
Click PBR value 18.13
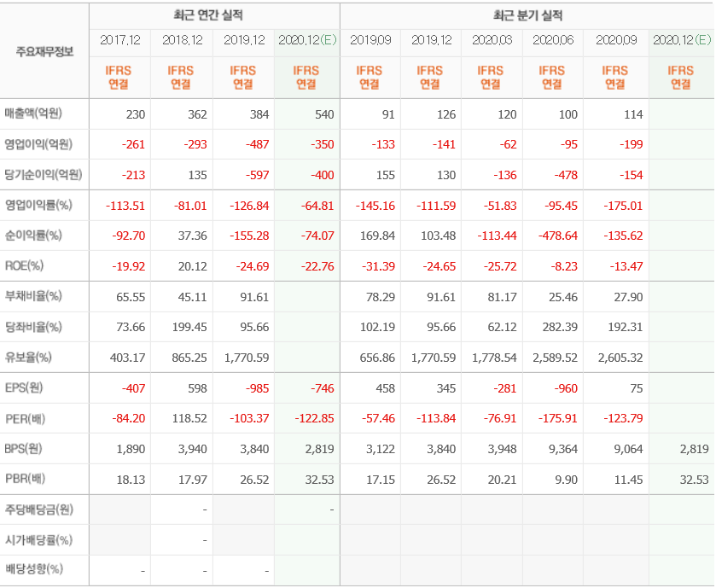(131, 480)
